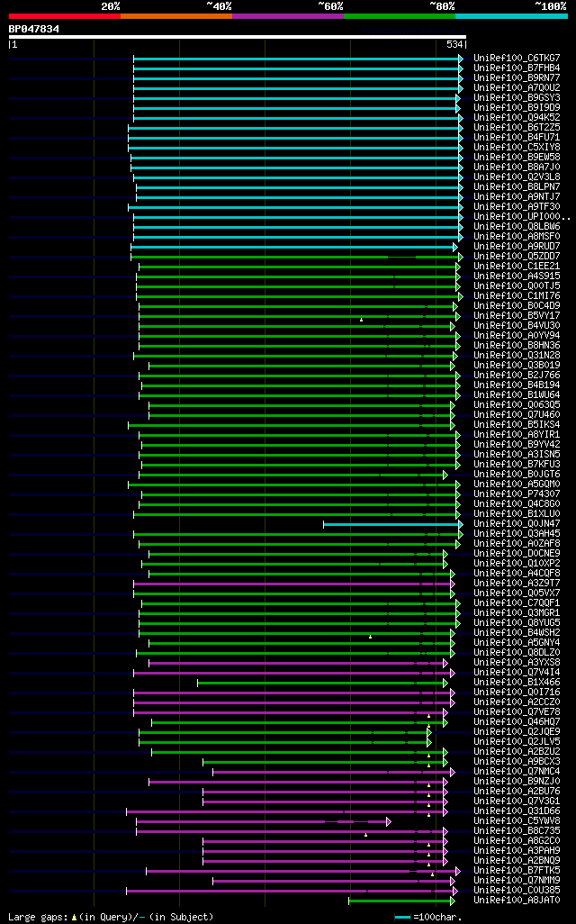Click the white query sequence bar
Screen dimensions: 576x924
(238, 37)
